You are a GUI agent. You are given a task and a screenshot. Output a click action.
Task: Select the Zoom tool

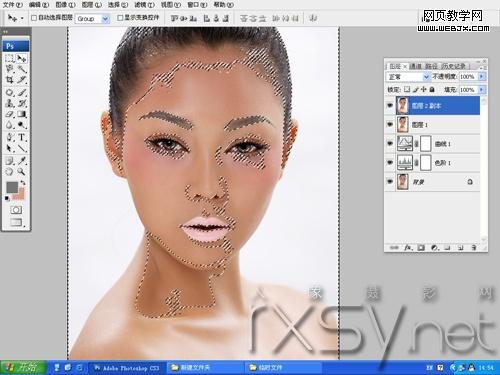click(22, 171)
